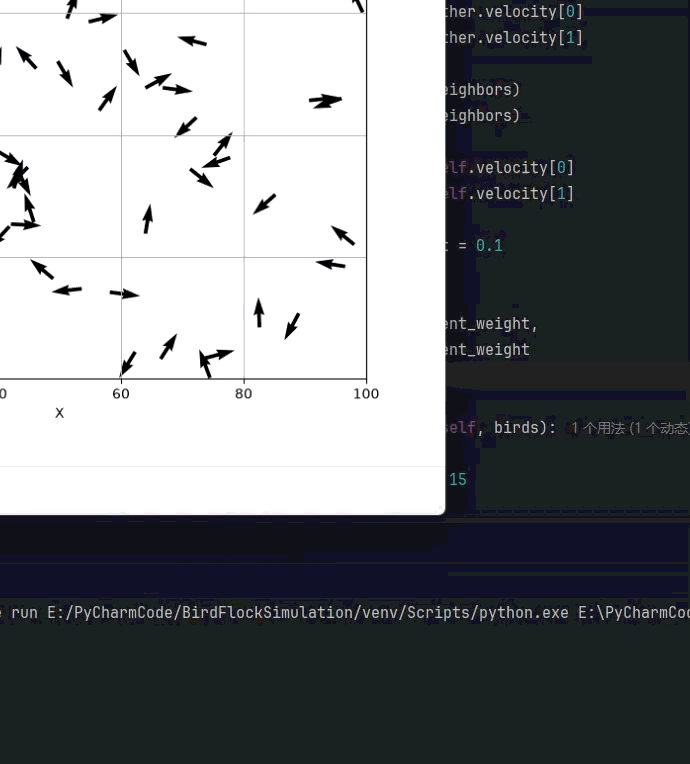
Task: Select the number 15 in the editor
Action: click(x=458, y=479)
